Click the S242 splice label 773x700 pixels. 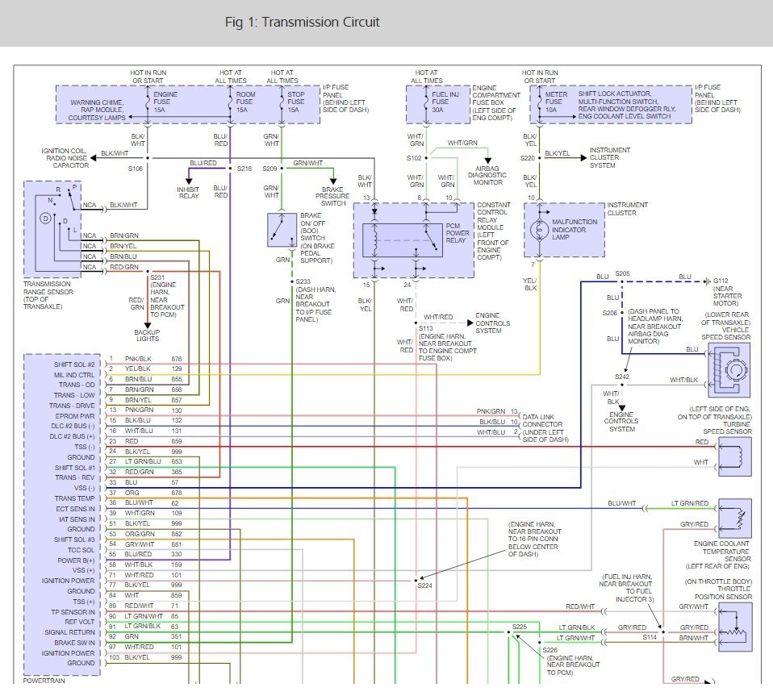[622, 377]
